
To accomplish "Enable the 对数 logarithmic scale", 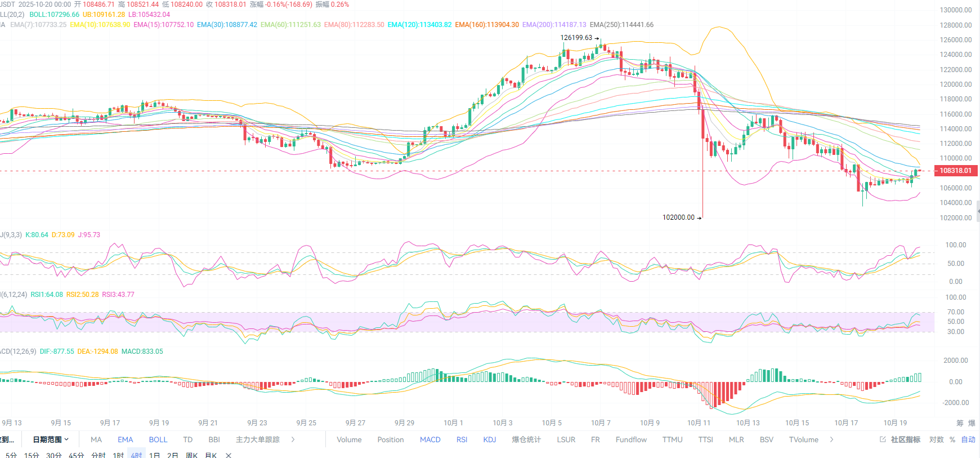I will click(x=937, y=439).
